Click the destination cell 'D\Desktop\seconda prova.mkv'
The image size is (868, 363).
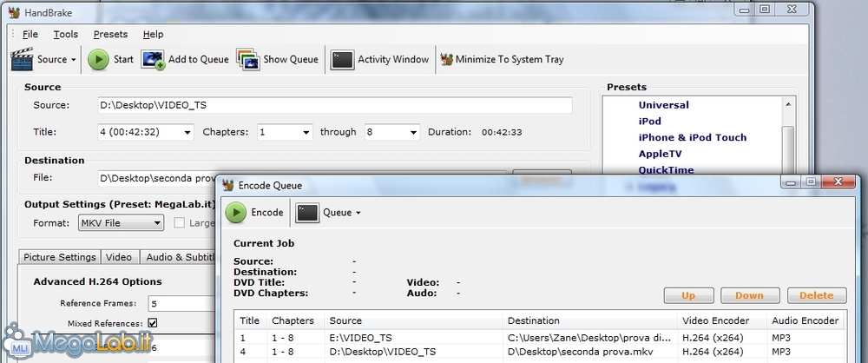[x=581, y=352]
